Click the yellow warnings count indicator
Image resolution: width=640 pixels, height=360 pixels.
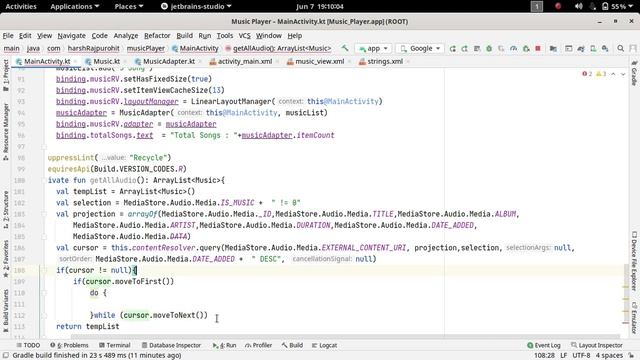point(601,74)
